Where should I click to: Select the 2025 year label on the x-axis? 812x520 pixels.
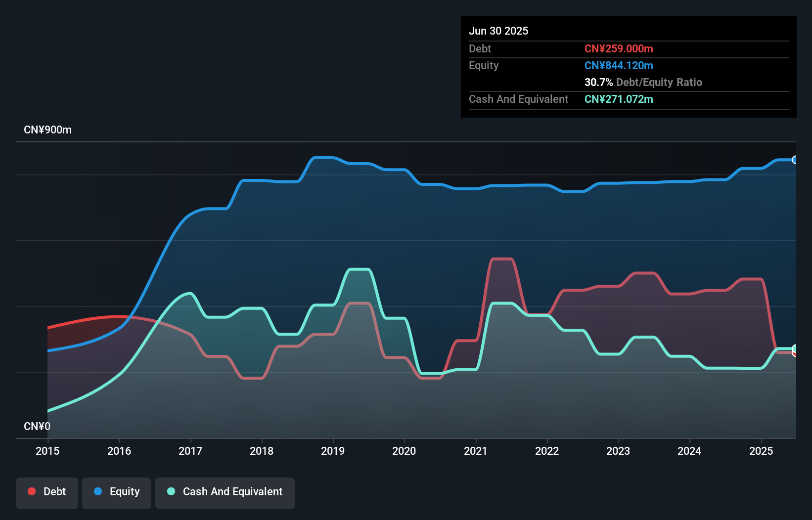[x=762, y=451]
